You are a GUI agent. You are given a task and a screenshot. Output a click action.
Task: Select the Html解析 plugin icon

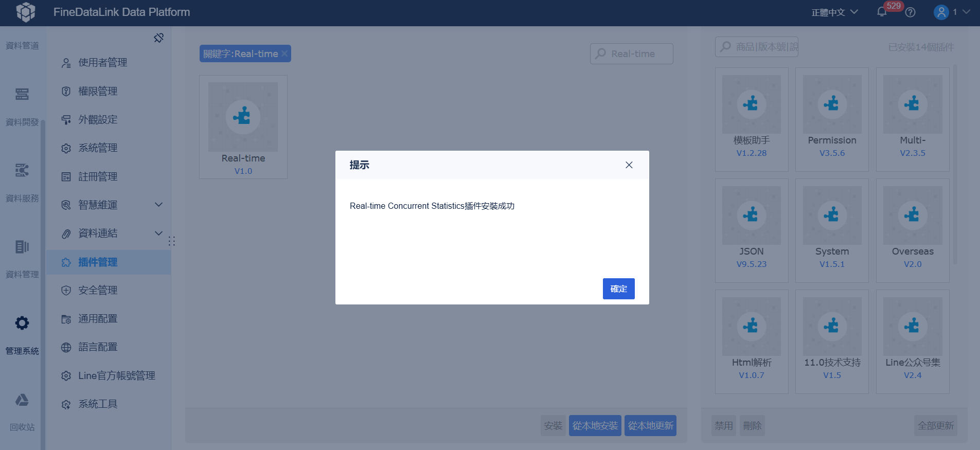(752, 327)
